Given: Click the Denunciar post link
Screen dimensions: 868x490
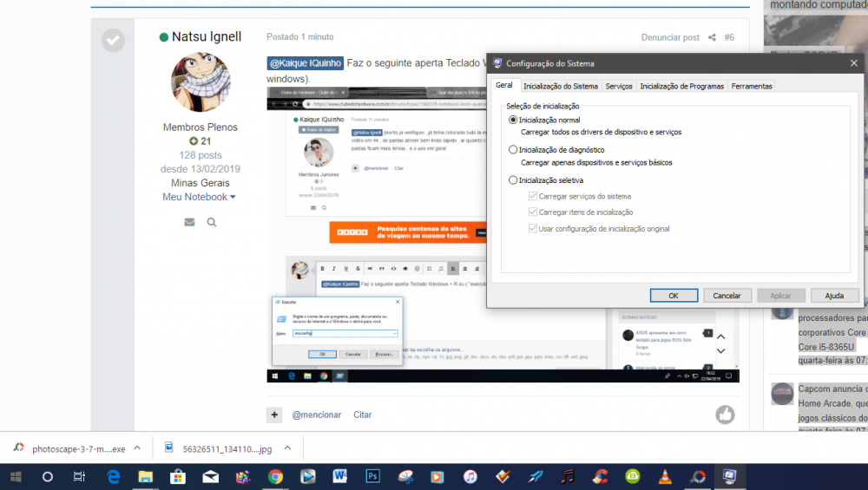Looking at the screenshot, I should [670, 37].
